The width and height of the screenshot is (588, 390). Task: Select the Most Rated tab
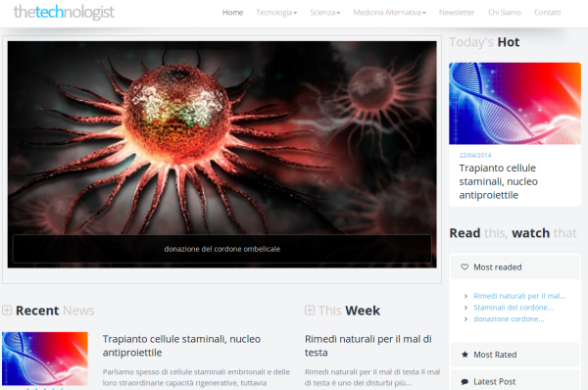tap(514, 355)
